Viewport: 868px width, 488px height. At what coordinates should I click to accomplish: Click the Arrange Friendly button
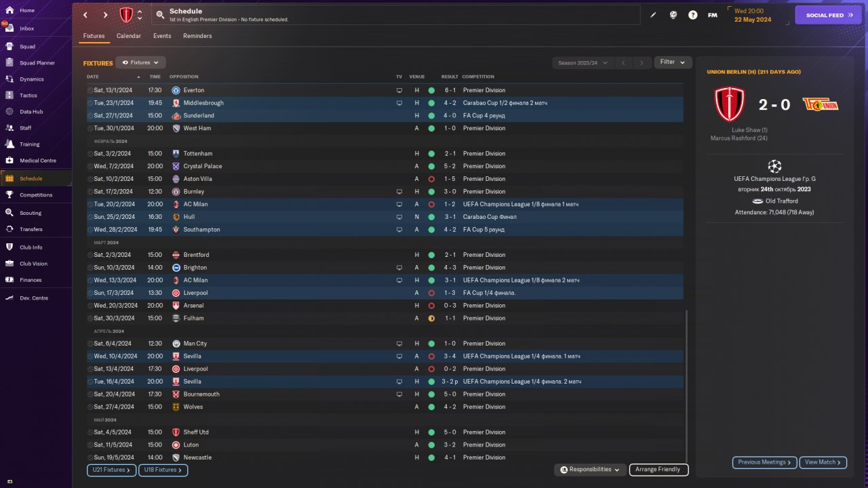658,470
